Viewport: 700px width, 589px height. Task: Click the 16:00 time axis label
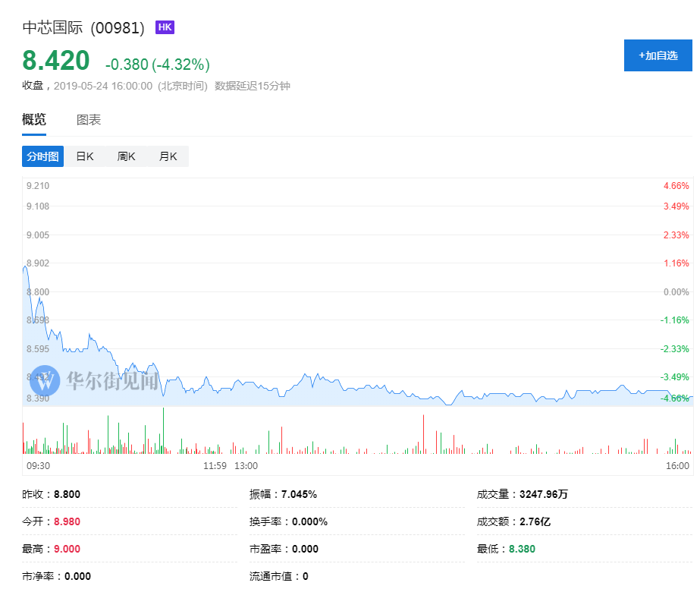point(677,466)
